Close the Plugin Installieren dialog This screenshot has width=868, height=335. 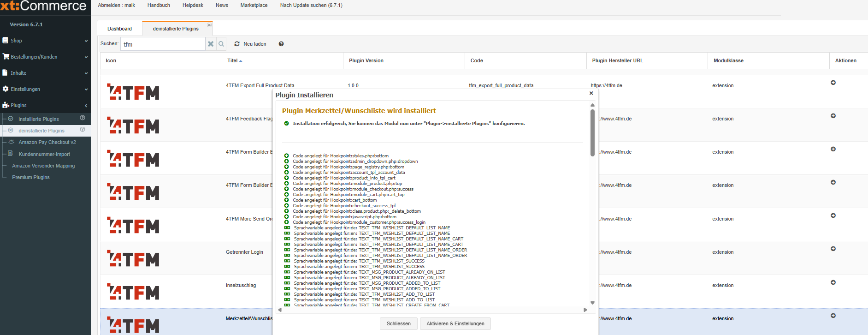591,93
